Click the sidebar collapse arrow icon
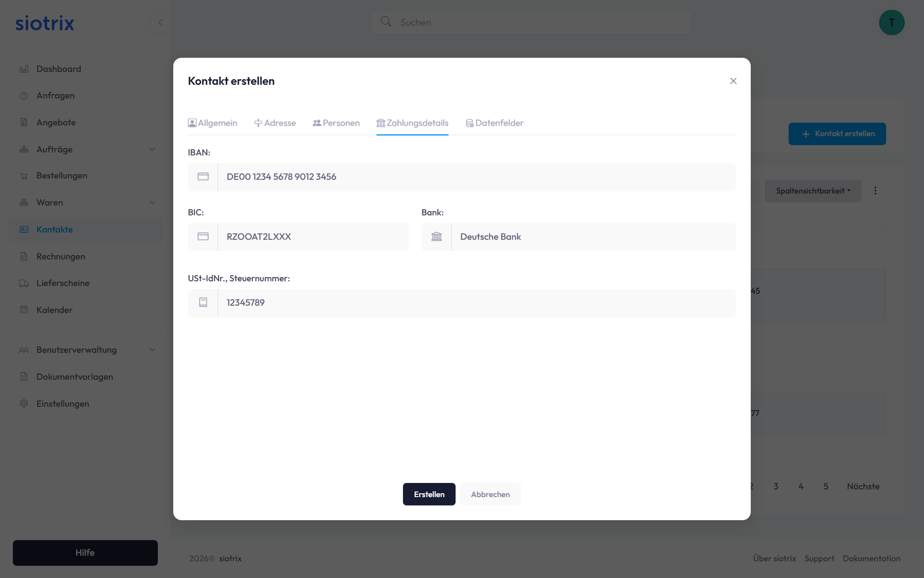924x578 pixels. coord(160,23)
